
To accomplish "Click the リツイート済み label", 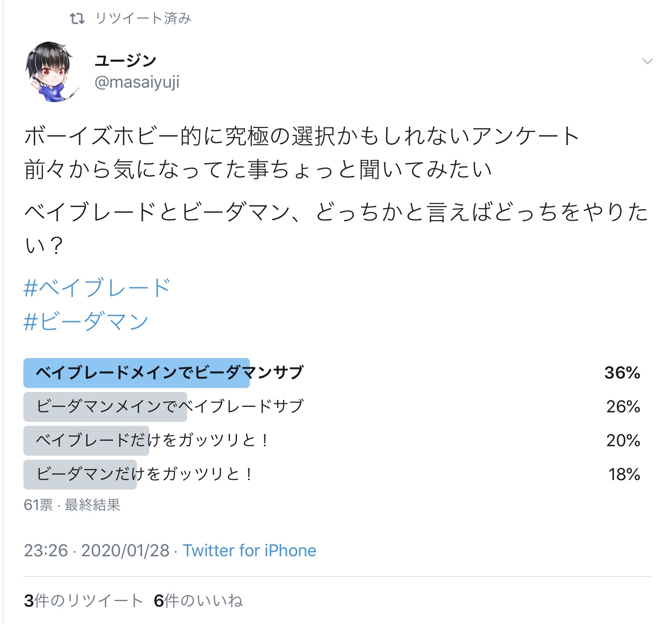I will (x=143, y=19).
